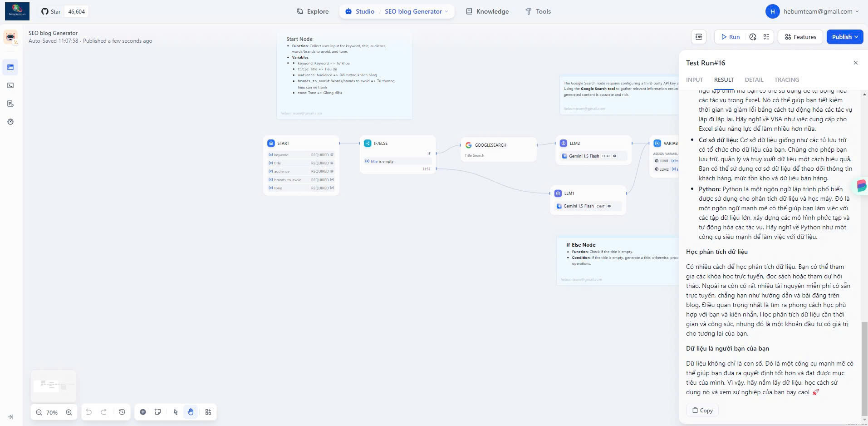Zoom out the workflow canvas
Viewport: 868px width, 426px height.
pos(39,412)
